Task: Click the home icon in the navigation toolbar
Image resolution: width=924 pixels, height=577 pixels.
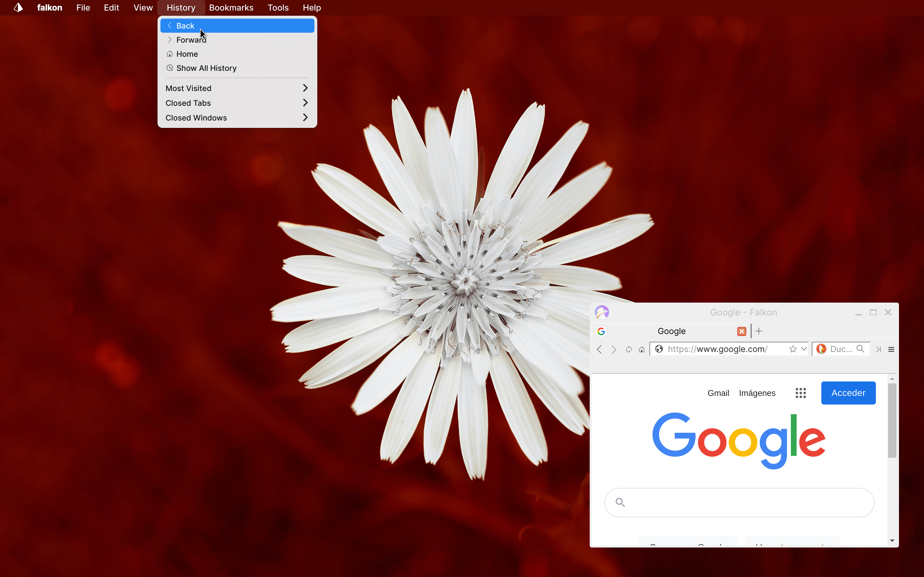Action: (x=641, y=349)
